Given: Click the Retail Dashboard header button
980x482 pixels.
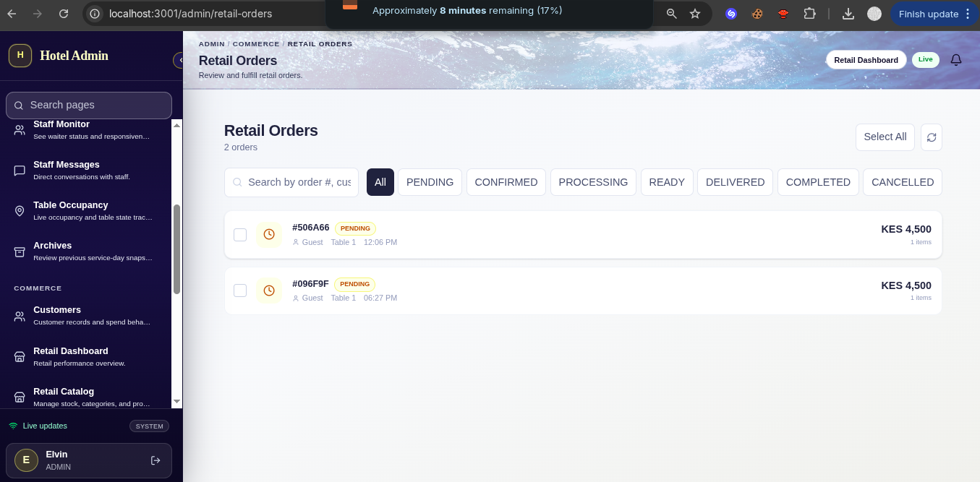Looking at the screenshot, I should [x=866, y=60].
